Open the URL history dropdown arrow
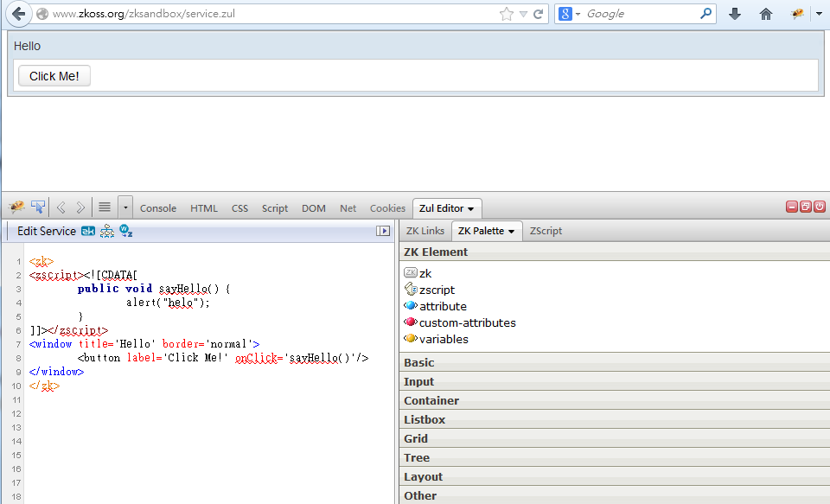Image resolution: width=830 pixels, height=504 pixels. click(x=523, y=15)
